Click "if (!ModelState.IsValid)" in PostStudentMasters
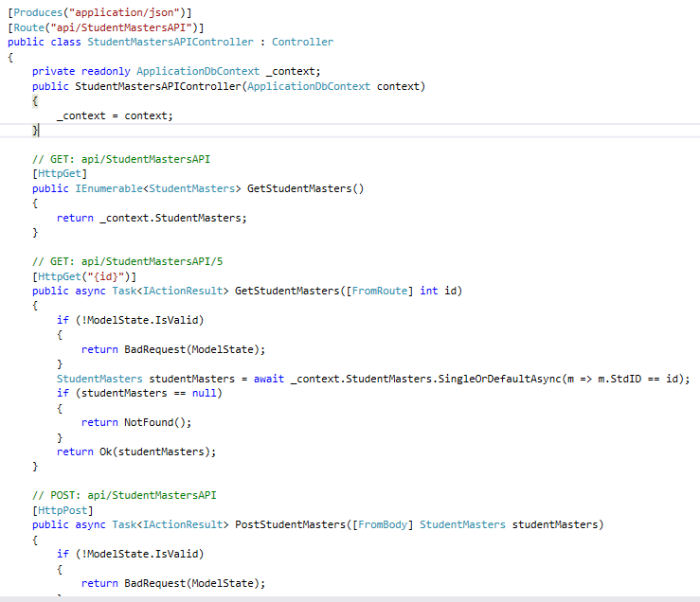700x602 pixels. pos(130,554)
